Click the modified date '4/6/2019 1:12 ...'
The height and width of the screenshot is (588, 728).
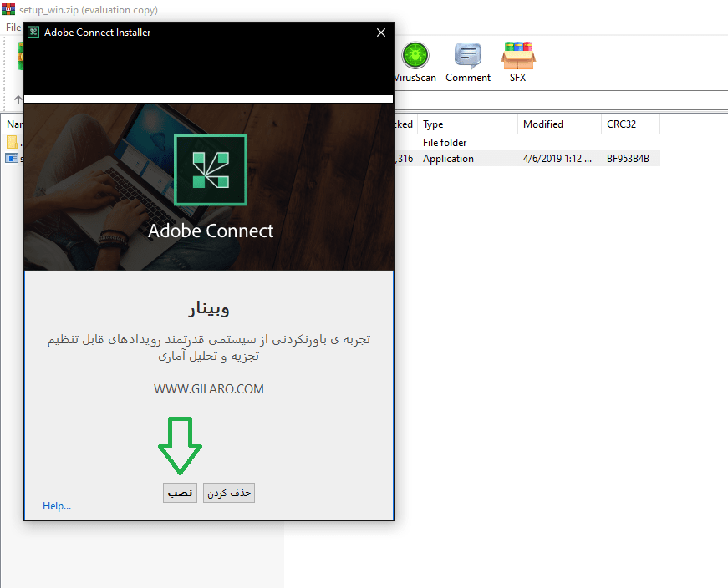click(557, 159)
